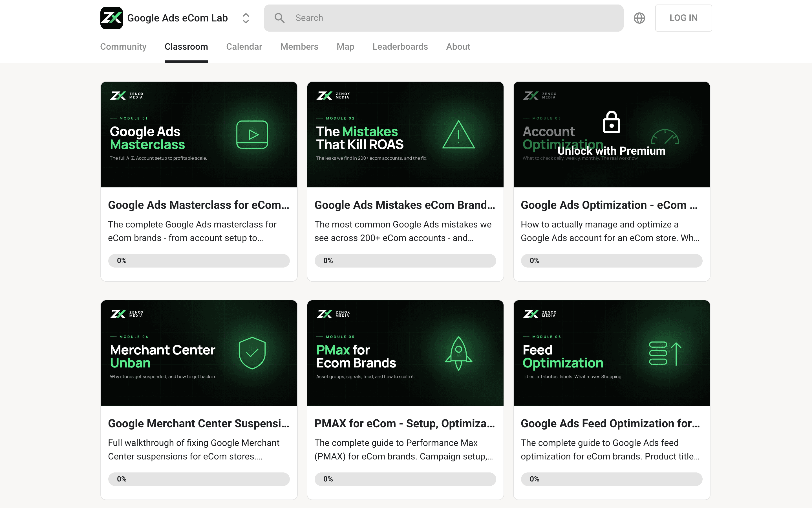Click the padlock on Account Optimization
The height and width of the screenshot is (508, 812).
[611, 122]
